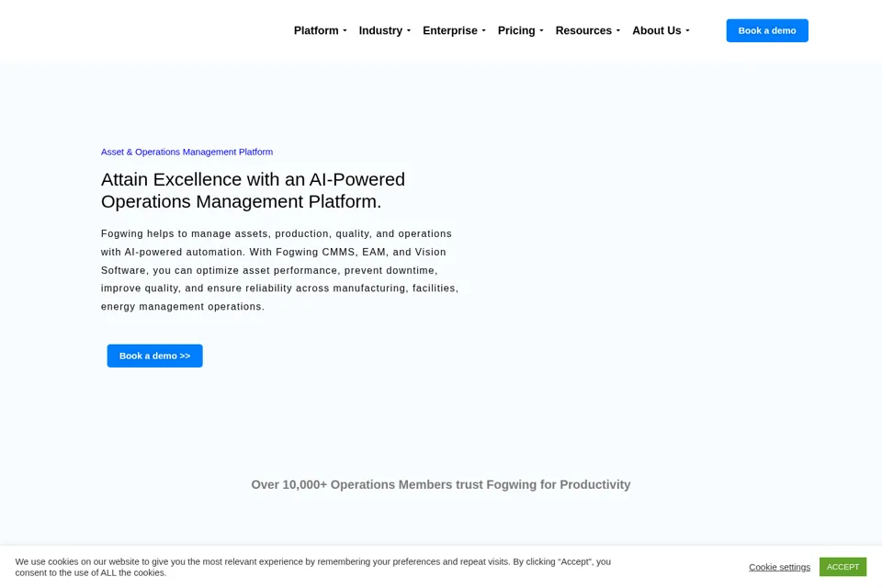Open the Industry menu
Image resolution: width=882 pixels, height=588 pixels.
[385, 30]
